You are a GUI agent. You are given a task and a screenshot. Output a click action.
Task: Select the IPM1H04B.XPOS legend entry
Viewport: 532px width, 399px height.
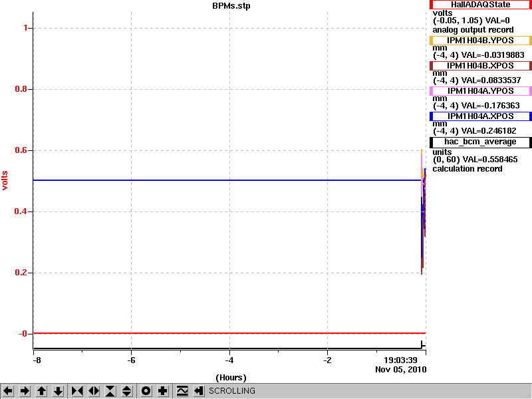(480, 65)
